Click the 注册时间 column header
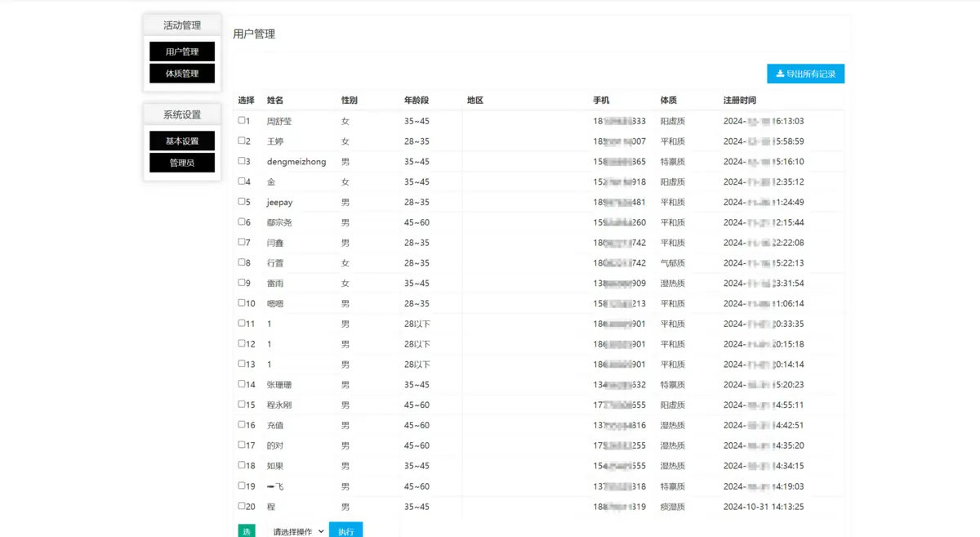The height and width of the screenshot is (537, 980). coord(740,101)
